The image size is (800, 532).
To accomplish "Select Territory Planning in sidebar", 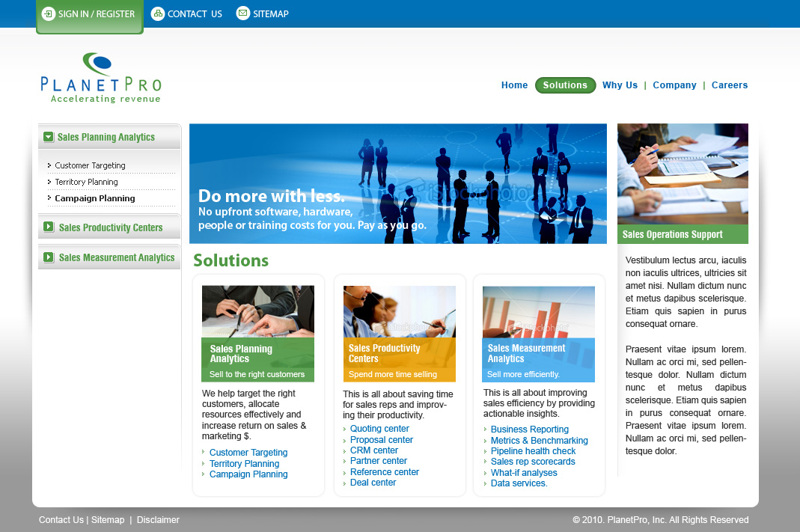I will pyautogui.click(x=86, y=182).
